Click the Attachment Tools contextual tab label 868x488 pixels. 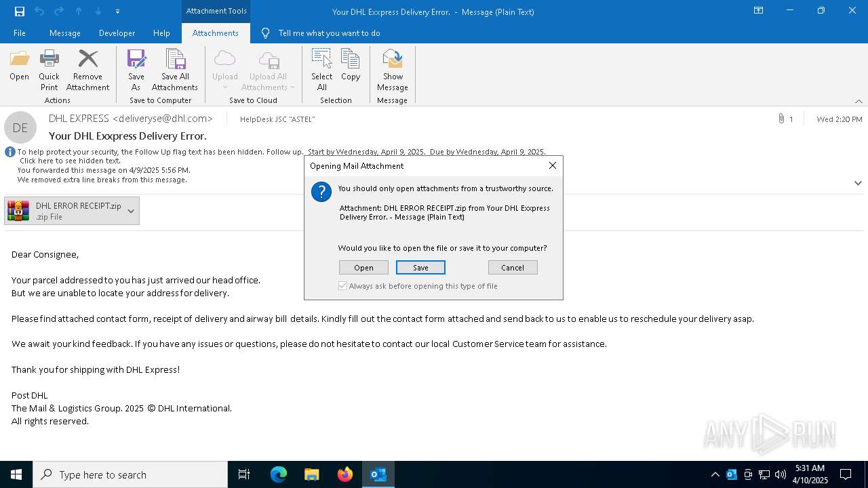[216, 11]
